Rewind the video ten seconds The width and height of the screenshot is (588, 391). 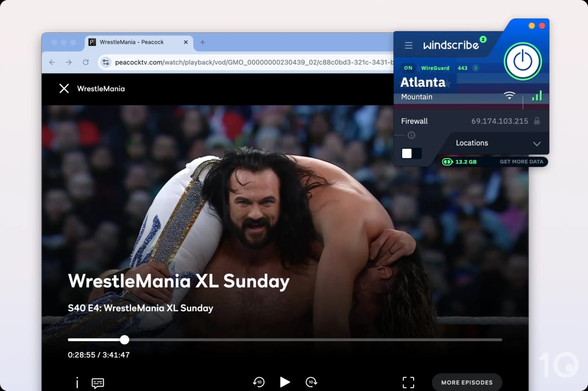(259, 382)
